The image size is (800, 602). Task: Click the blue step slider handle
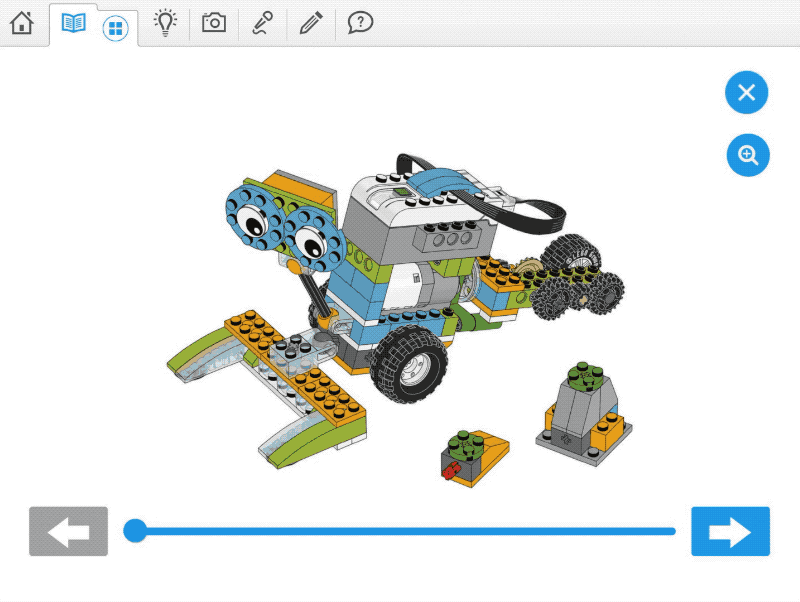(135, 531)
